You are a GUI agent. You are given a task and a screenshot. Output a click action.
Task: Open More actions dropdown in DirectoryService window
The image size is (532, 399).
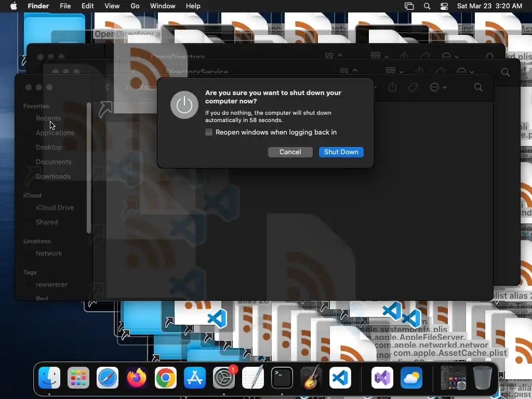coord(465,71)
